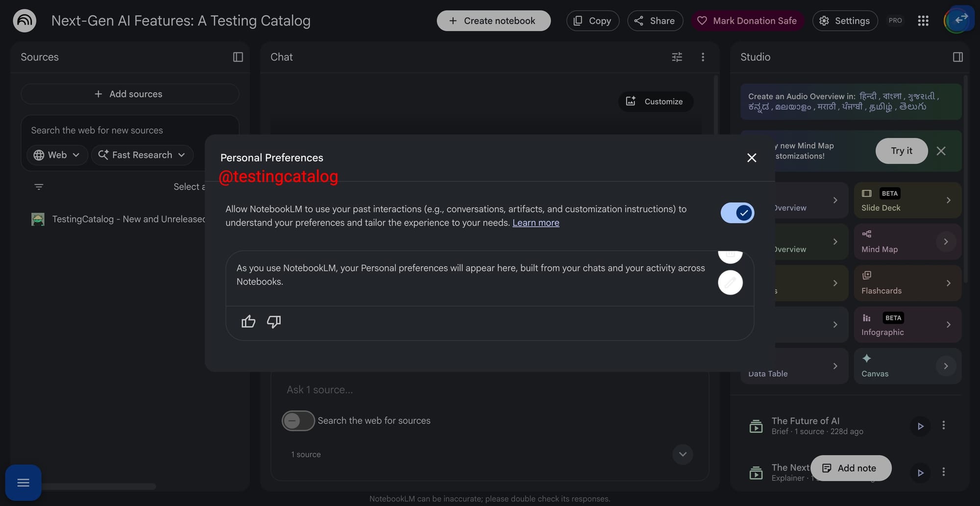Edit personal preferences with pencil button
The height and width of the screenshot is (506, 980).
[x=730, y=283]
